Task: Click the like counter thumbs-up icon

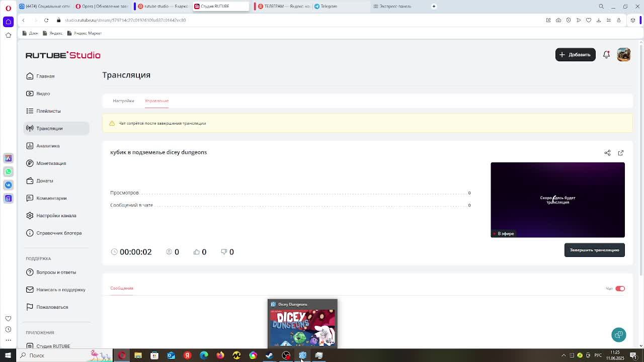Action: 197,252
